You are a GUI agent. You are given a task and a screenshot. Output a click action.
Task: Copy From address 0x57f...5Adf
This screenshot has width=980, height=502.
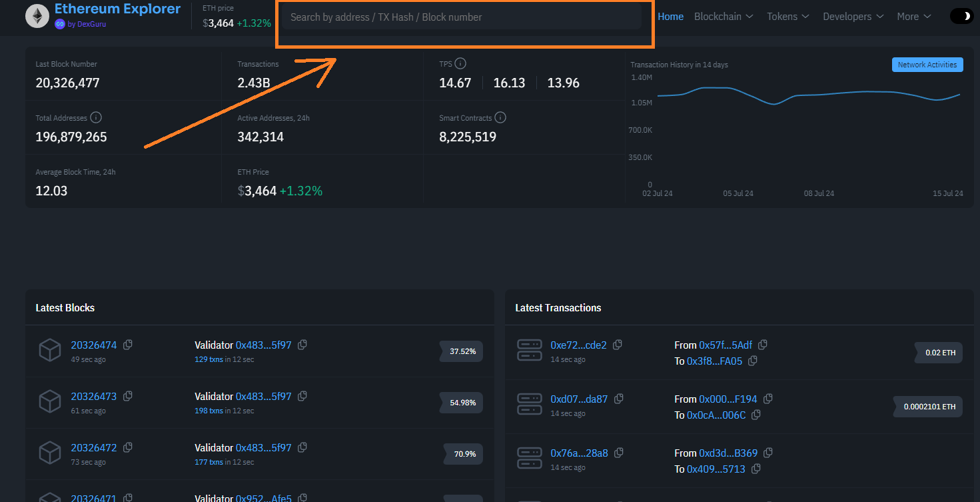pyautogui.click(x=763, y=345)
